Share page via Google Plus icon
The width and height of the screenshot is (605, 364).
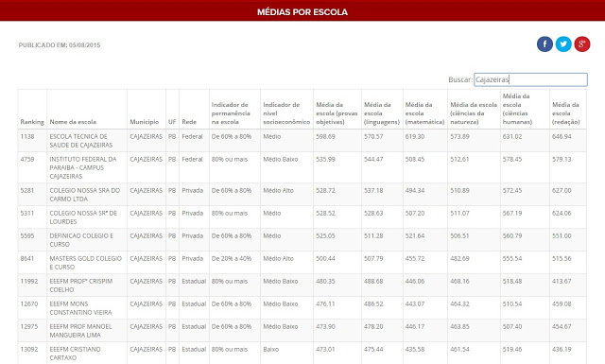tap(582, 44)
